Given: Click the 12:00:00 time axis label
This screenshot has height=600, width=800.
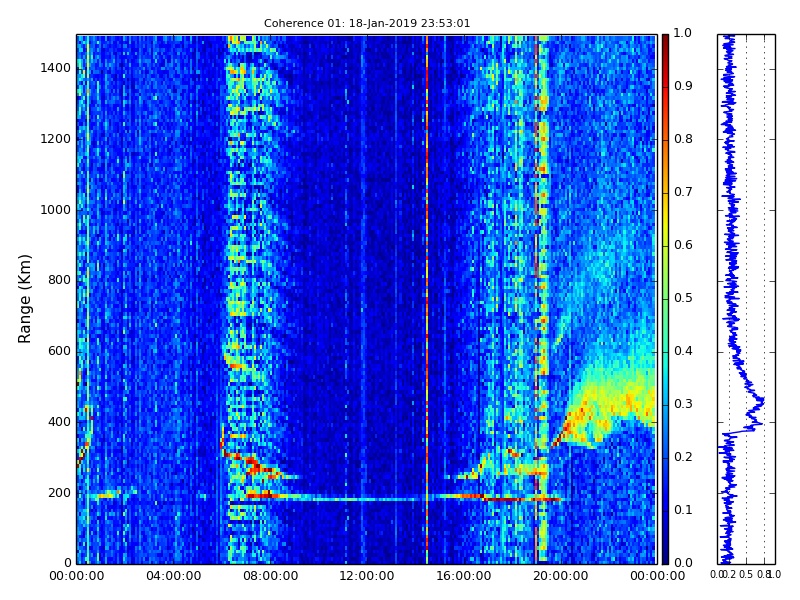Looking at the screenshot, I should [367, 576].
